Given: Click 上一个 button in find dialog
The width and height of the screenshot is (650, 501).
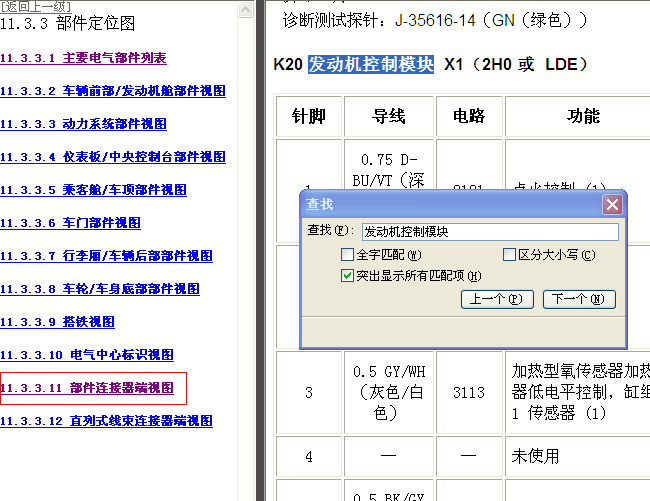Looking at the screenshot, I should pyautogui.click(x=497, y=299).
